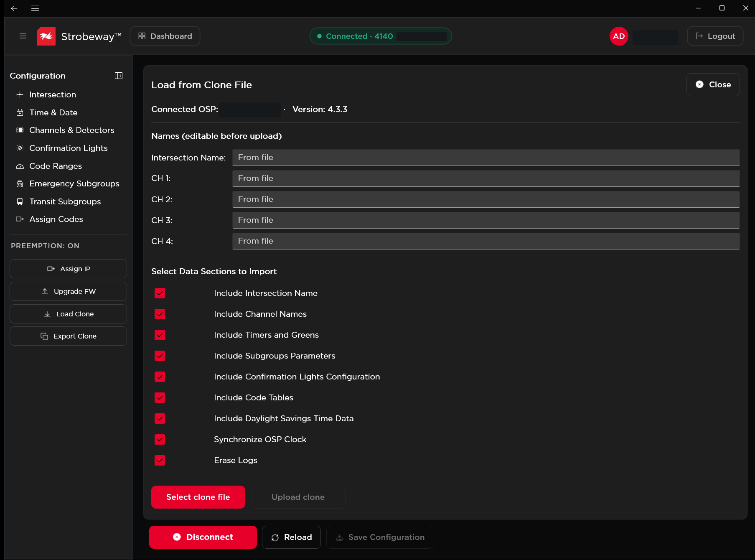This screenshot has width=755, height=560.
Task: Click the Strobeway title text
Action: [91, 36]
